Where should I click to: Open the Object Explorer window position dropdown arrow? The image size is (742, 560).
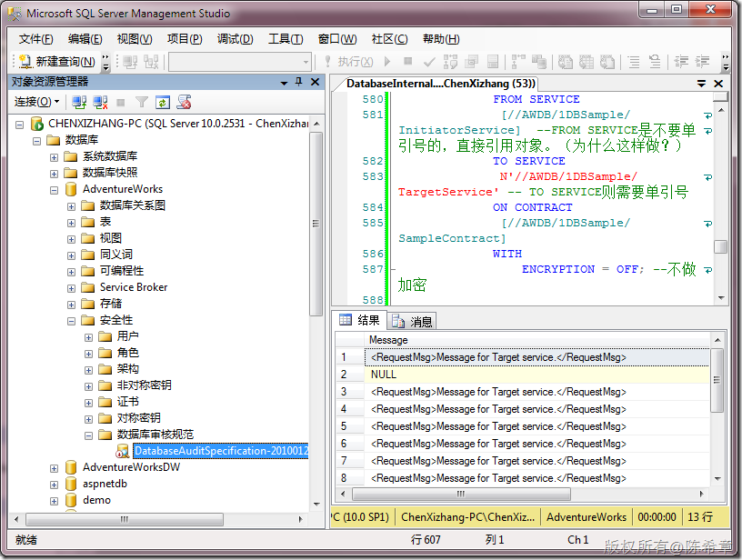pyautogui.click(x=284, y=83)
